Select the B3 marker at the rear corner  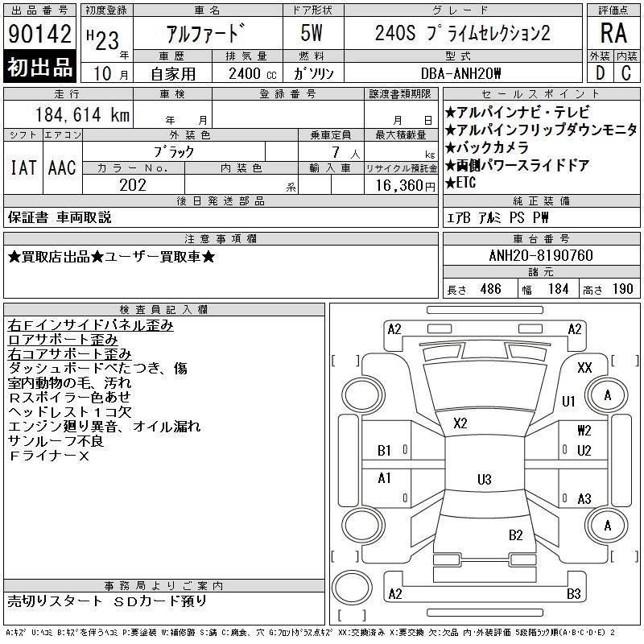[x=573, y=594]
